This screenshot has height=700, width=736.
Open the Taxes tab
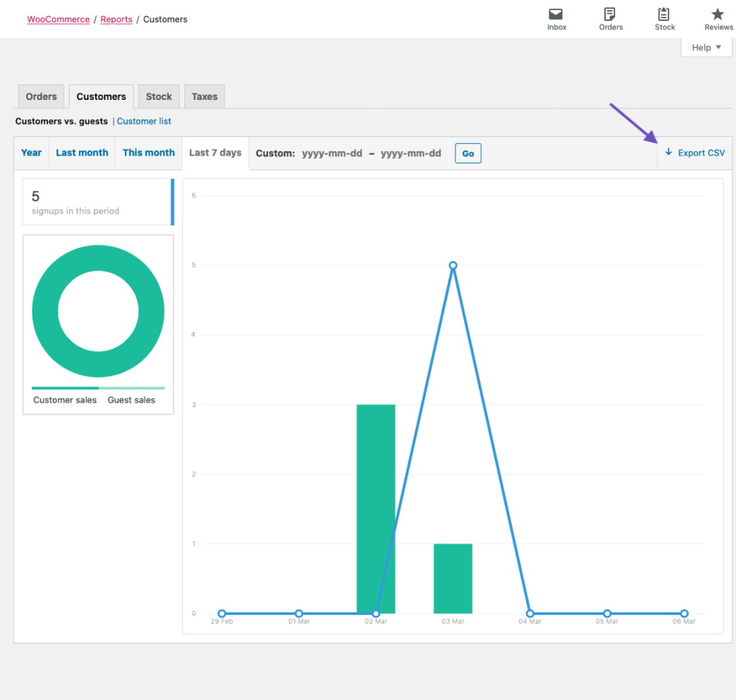[205, 97]
